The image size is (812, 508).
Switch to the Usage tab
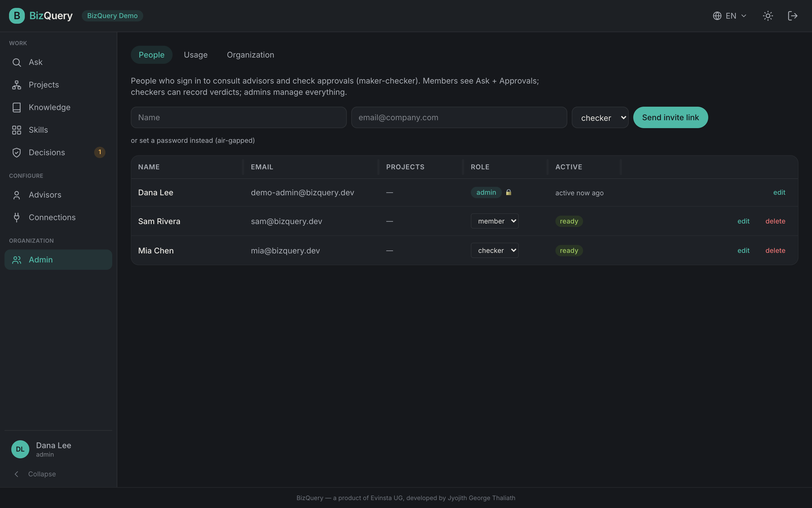(x=196, y=55)
